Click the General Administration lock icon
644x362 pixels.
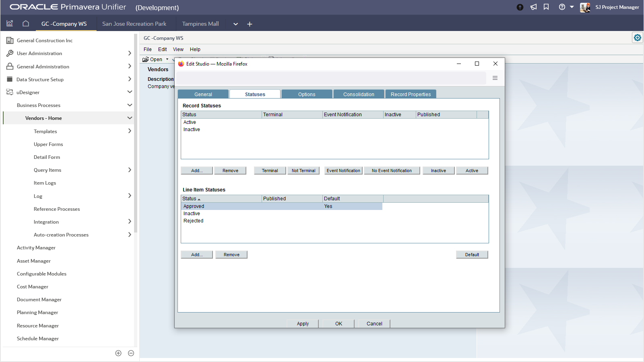click(x=10, y=66)
